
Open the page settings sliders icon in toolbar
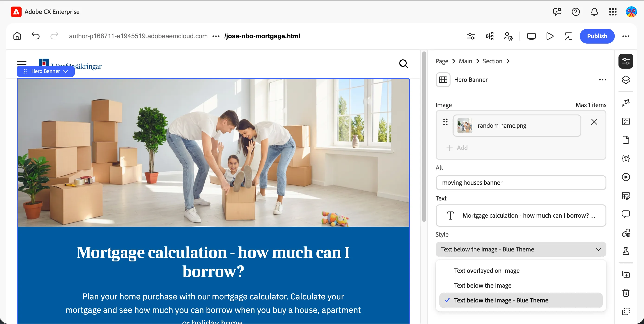click(x=471, y=36)
